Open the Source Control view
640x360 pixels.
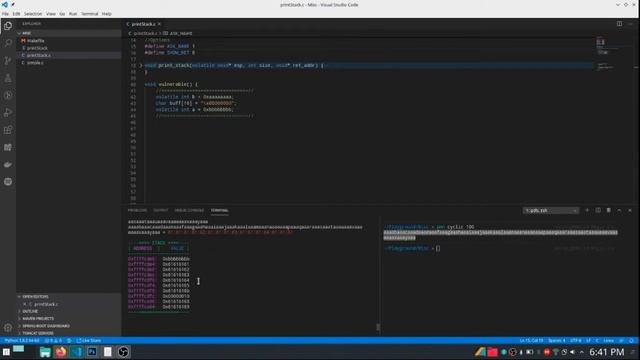point(8,60)
